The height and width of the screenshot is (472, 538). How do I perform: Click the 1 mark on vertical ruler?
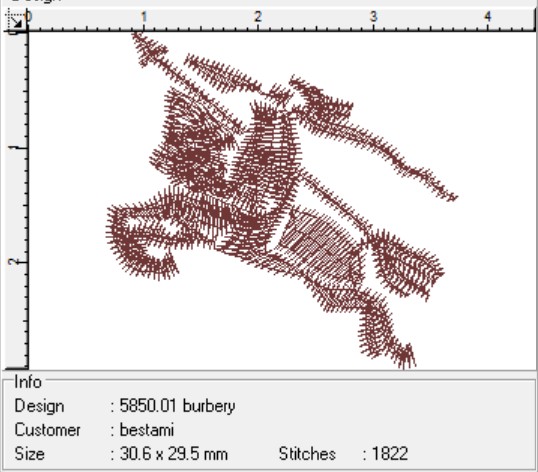coord(14,148)
